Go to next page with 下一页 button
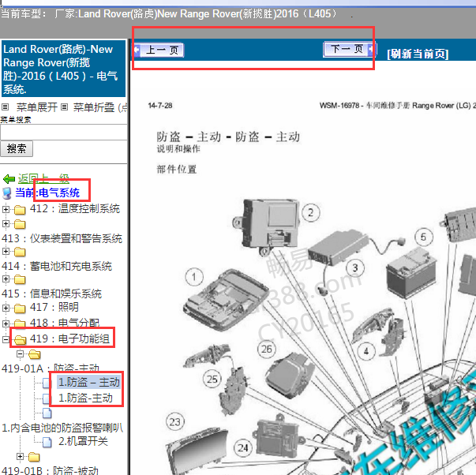 point(350,49)
